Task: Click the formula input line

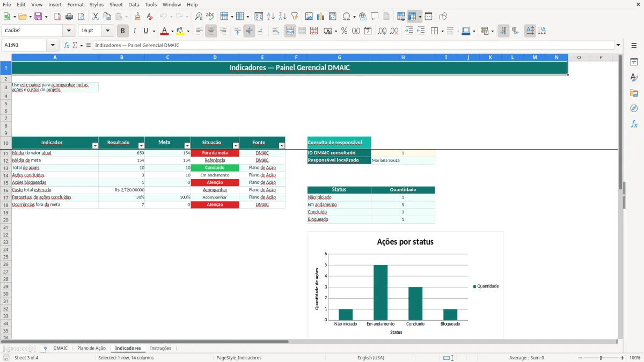Action: (x=354, y=45)
